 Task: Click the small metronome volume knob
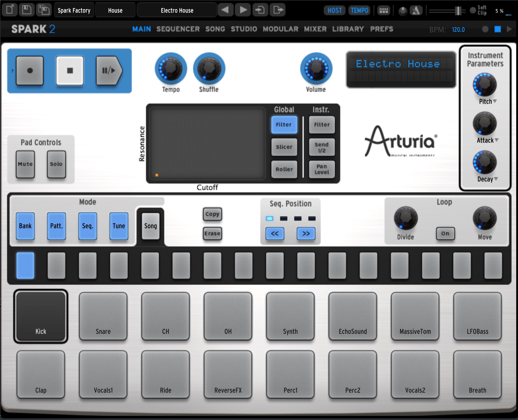[403, 11]
